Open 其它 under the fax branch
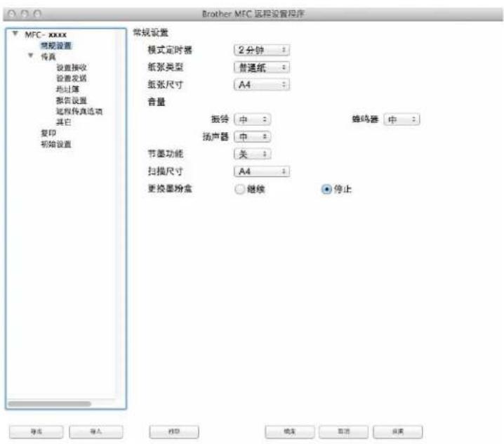504x444 pixels. [x=64, y=122]
